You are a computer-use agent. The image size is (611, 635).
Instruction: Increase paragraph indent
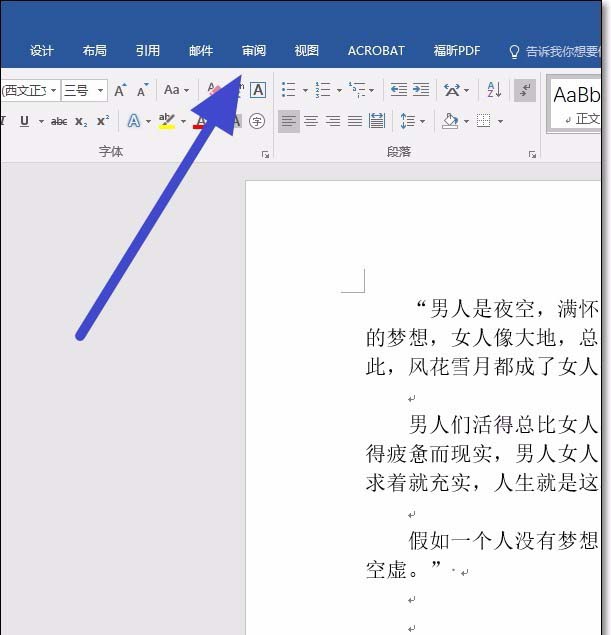pos(421,89)
